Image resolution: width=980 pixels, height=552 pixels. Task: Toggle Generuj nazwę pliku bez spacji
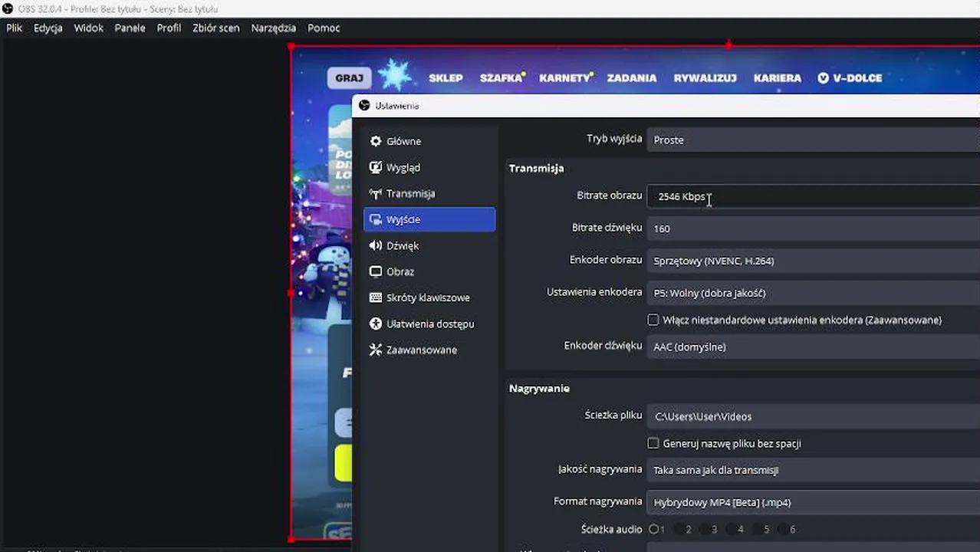click(653, 443)
